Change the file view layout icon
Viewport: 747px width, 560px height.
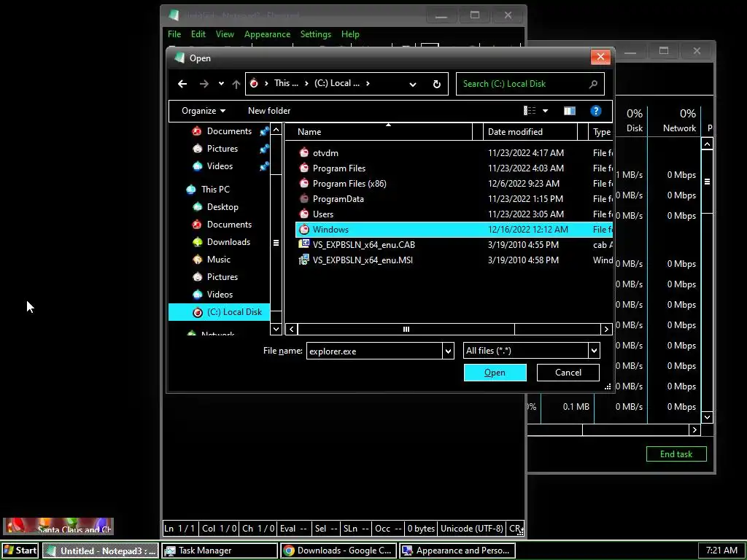(x=530, y=111)
